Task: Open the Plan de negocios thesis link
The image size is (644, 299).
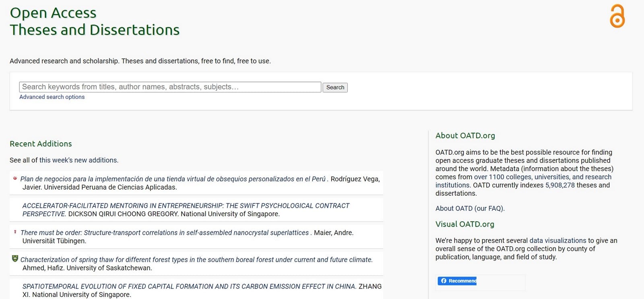Action: [173, 179]
